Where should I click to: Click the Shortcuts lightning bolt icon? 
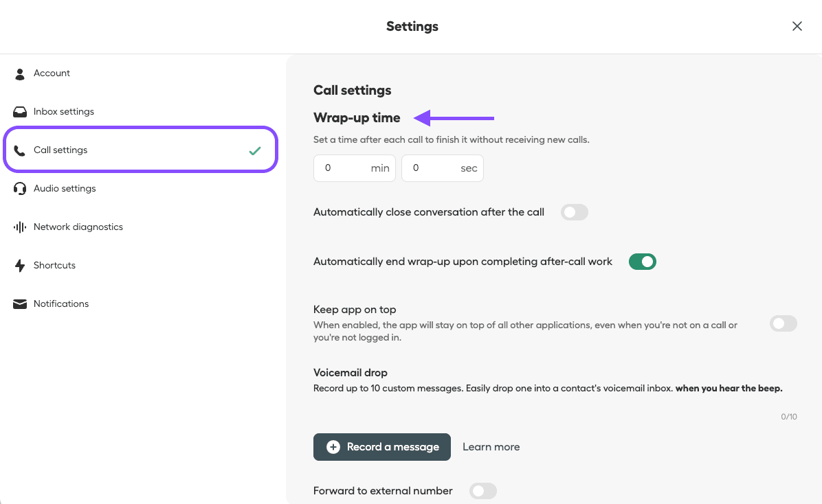[20, 266]
